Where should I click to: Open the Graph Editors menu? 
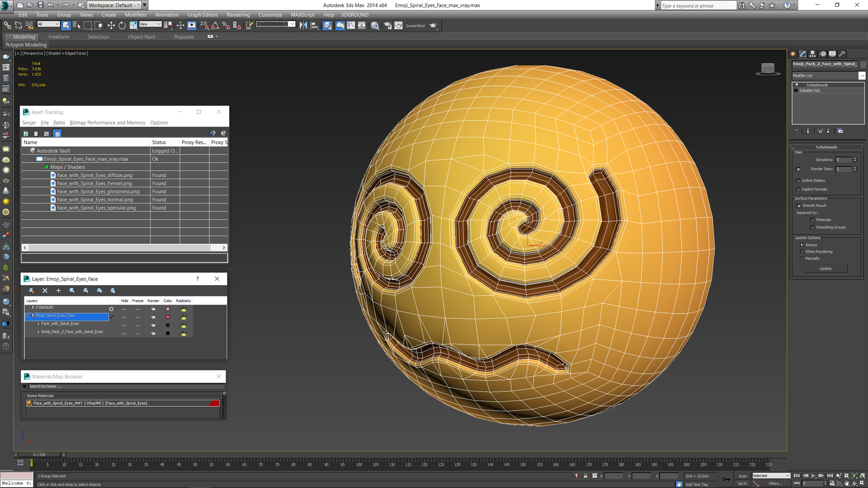tap(203, 15)
